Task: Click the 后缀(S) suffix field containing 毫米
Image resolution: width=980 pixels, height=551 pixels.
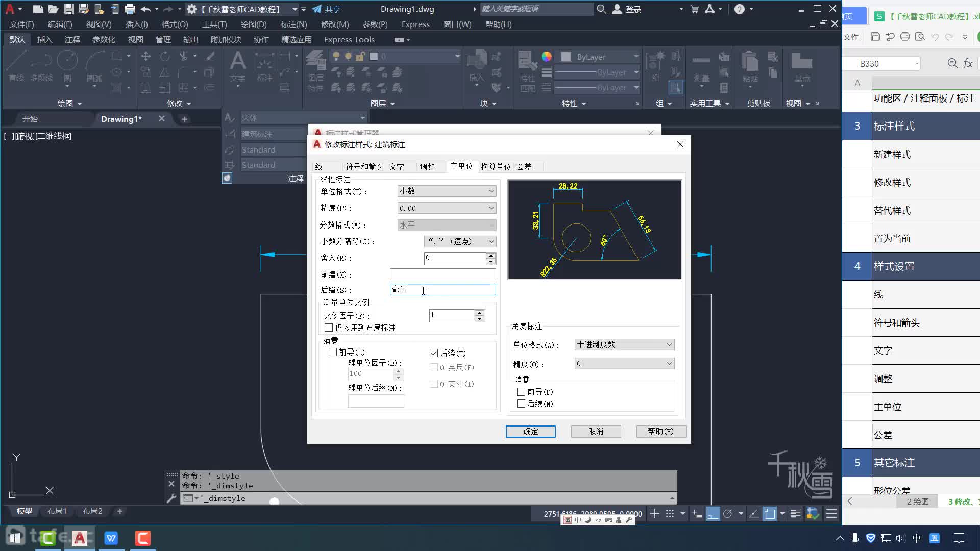Action: pos(443,290)
